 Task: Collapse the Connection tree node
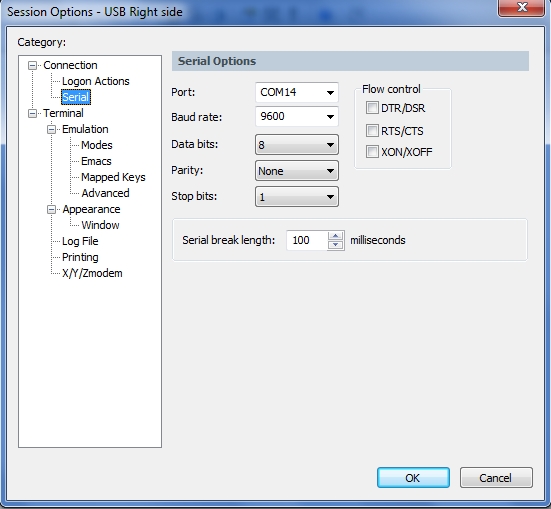pyautogui.click(x=32, y=65)
